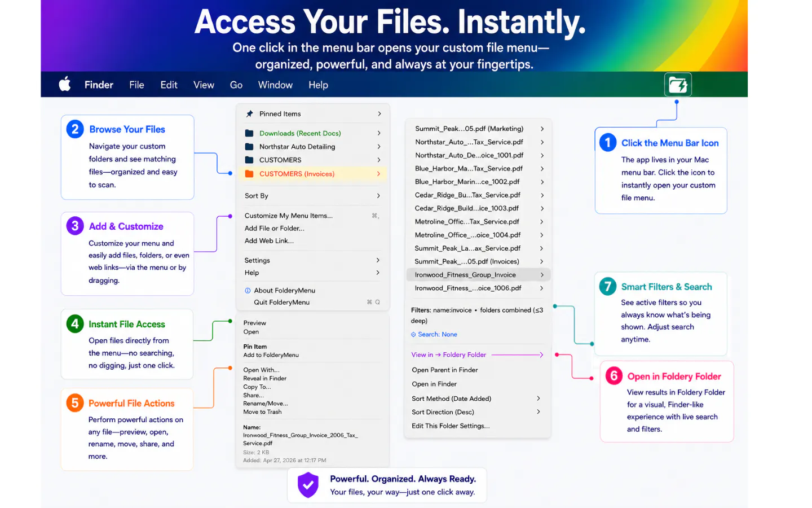
Task: Choose Add File or Folder...
Action: pos(275,229)
